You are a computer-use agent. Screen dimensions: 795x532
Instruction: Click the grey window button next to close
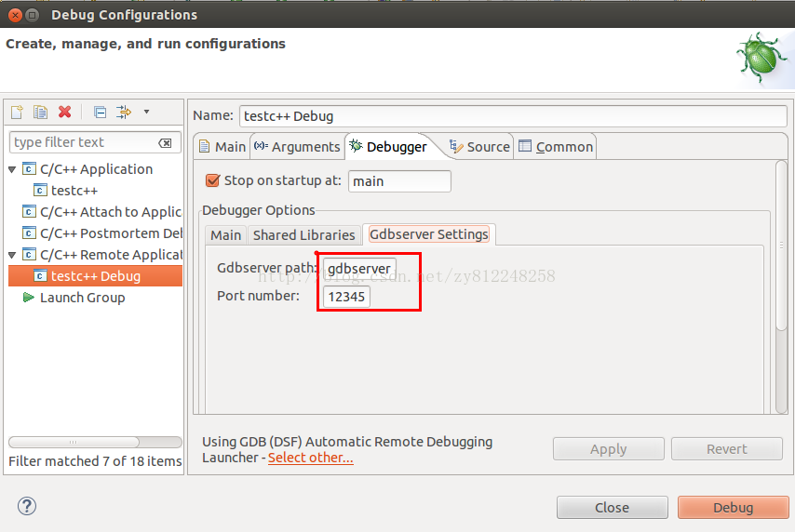[x=33, y=15]
